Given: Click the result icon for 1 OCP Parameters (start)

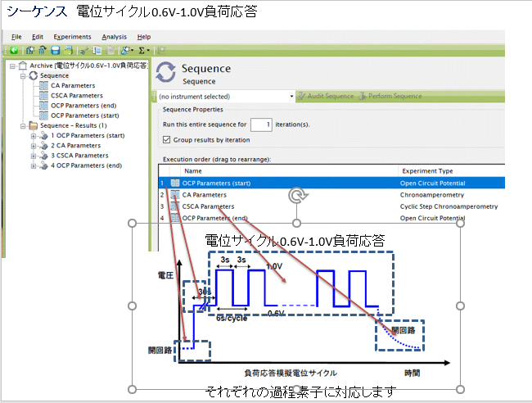Looking at the screenshot, I should point(43,135).
